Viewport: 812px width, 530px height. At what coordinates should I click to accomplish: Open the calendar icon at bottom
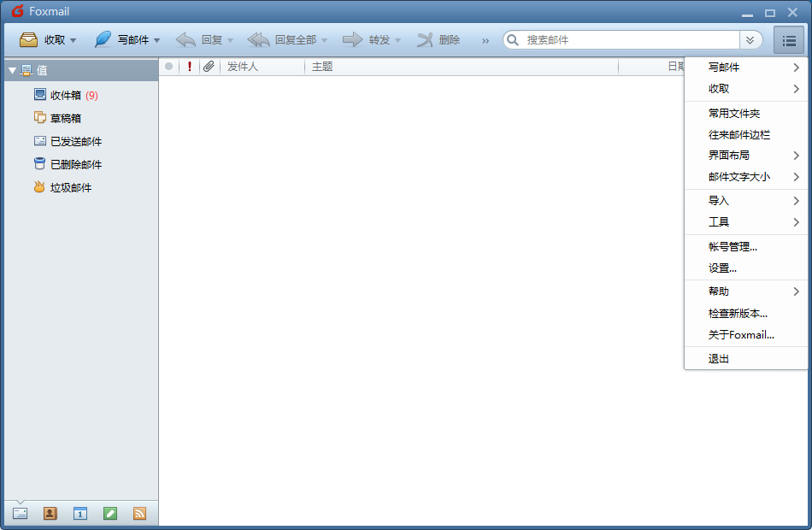(x=80, y=514)
